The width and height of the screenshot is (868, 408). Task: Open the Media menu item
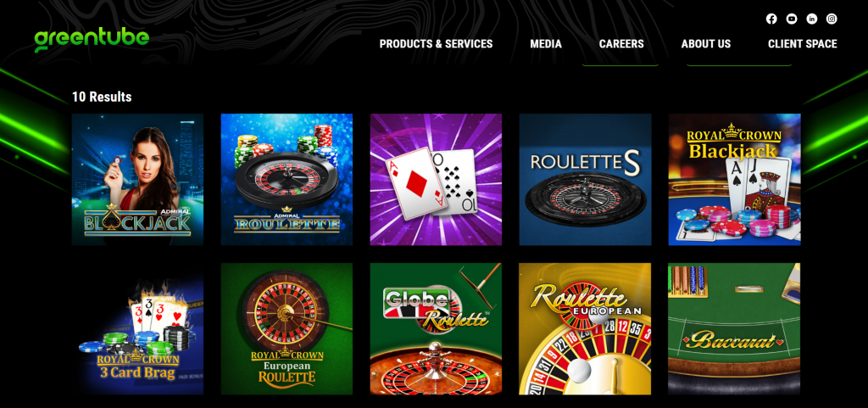546,44
